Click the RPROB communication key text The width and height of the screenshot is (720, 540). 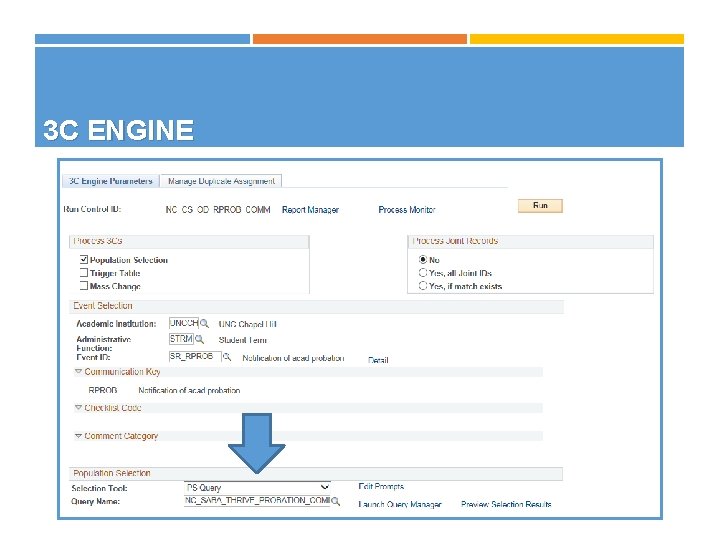[103, 390]
